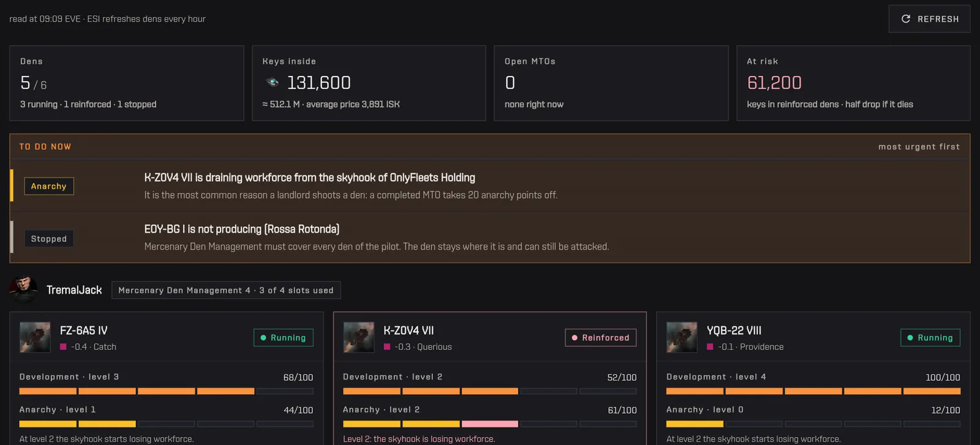Click the Reinforced badge on K-Z0V4 VII

click(601, 338)
